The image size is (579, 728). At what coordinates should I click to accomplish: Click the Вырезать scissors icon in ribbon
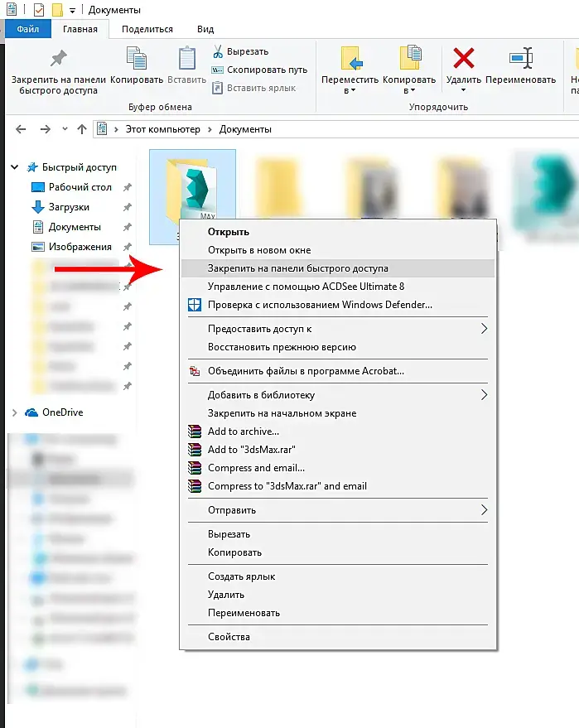tap(217, 51)
